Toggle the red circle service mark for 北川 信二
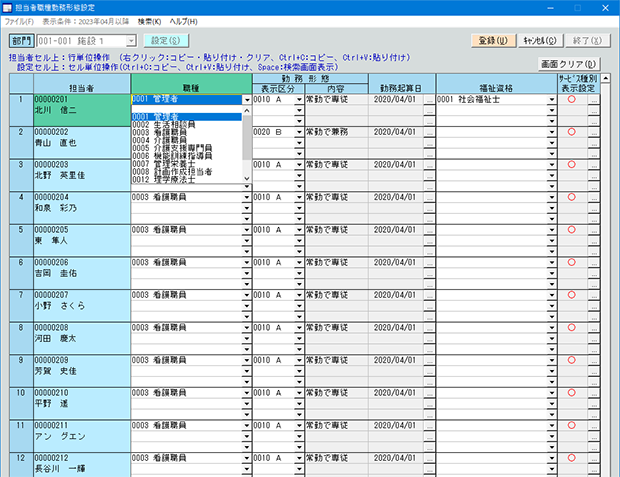 click(571, 100)
